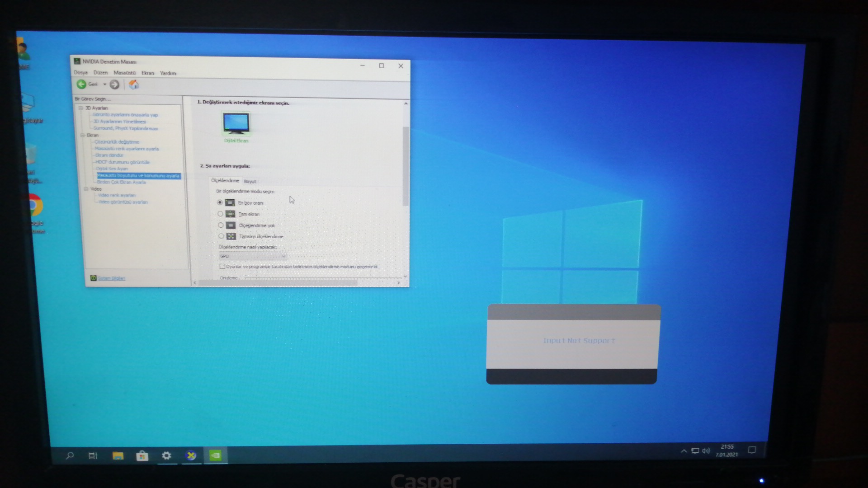Click the Home house icon in toolbar

coord(134,84)
